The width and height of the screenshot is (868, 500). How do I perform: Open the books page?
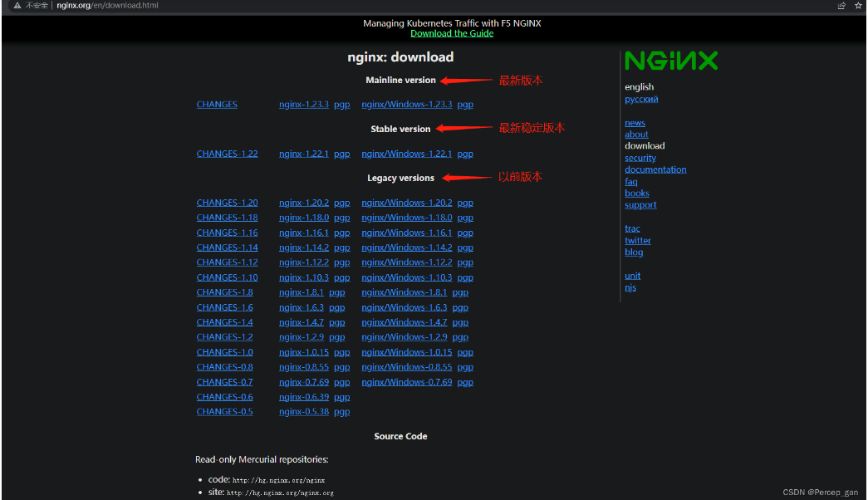pos(636,194)
